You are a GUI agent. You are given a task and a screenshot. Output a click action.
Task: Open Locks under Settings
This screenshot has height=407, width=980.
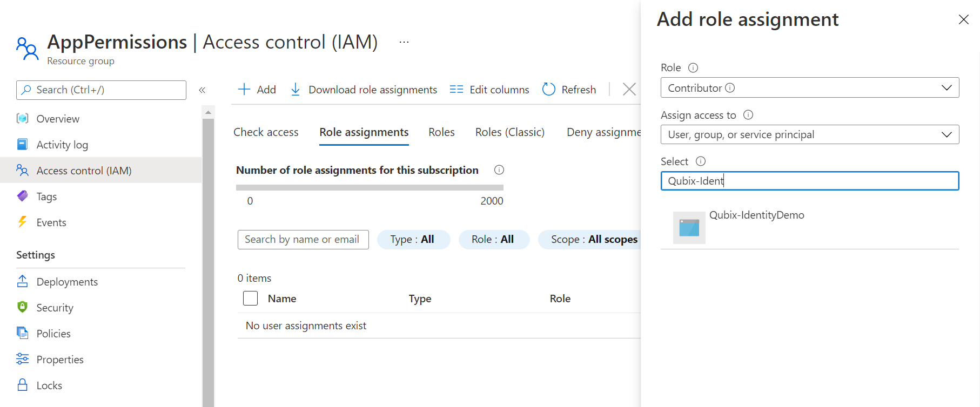tap(100, 385)
